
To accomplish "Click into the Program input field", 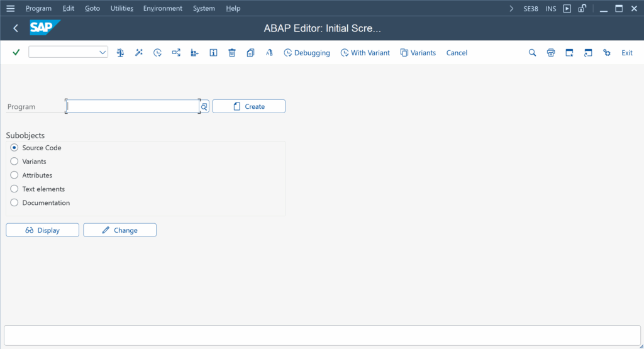I will 133,106.
